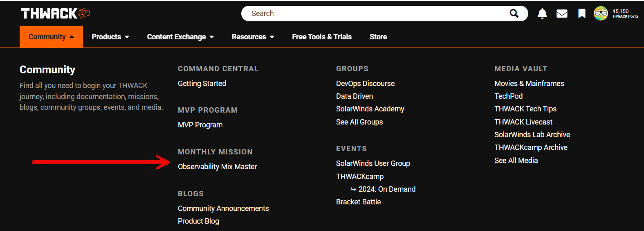This screenshot has height=231, width=644.
Task: Open SolarWinds User Group events
Action: click(373, 163)
